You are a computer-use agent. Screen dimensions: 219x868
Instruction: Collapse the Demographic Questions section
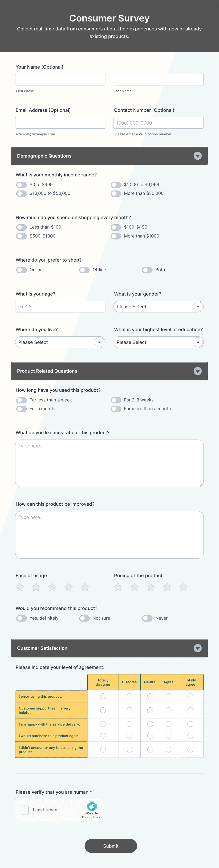point(198,156)
